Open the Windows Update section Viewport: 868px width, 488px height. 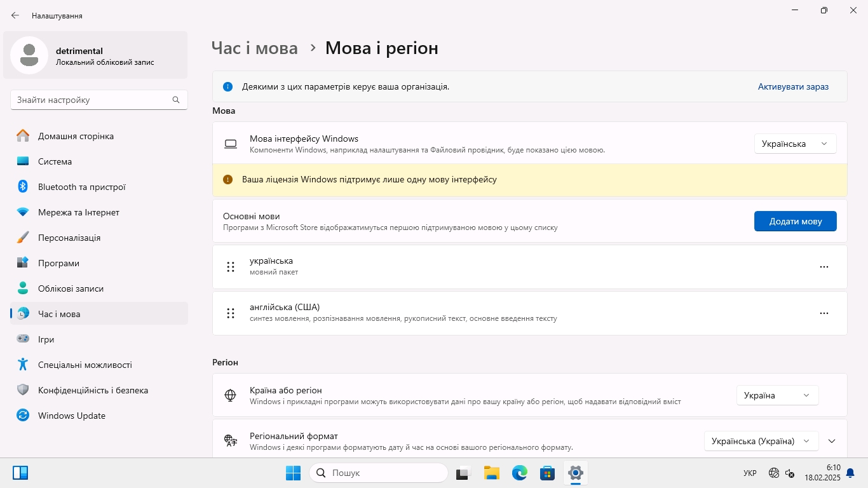71,416
